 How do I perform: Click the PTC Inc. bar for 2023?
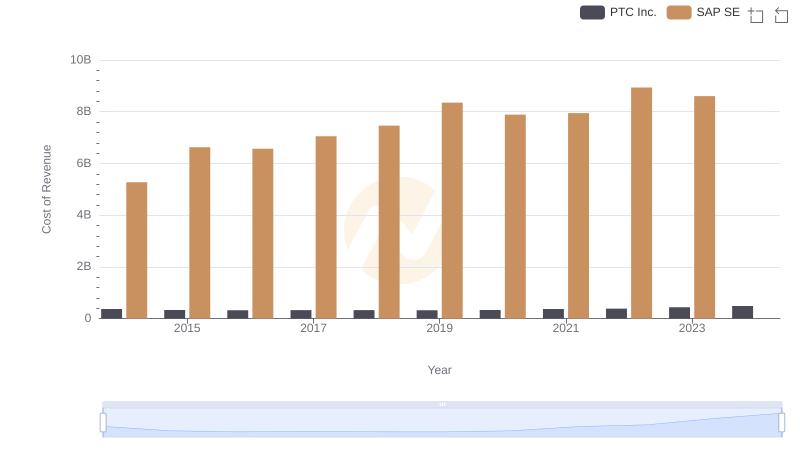click(679, 313)
